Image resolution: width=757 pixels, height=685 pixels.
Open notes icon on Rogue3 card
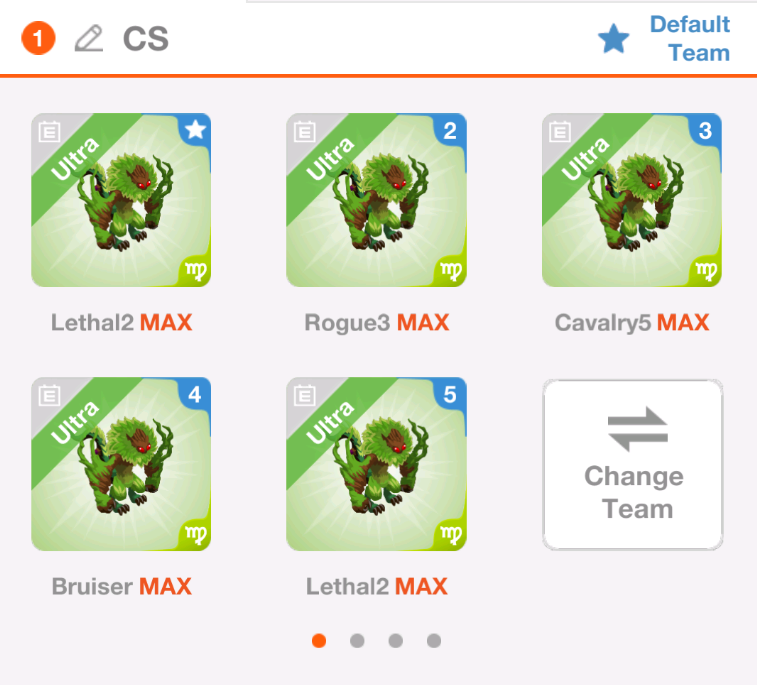pyautogui.click(x=305, y=131)
